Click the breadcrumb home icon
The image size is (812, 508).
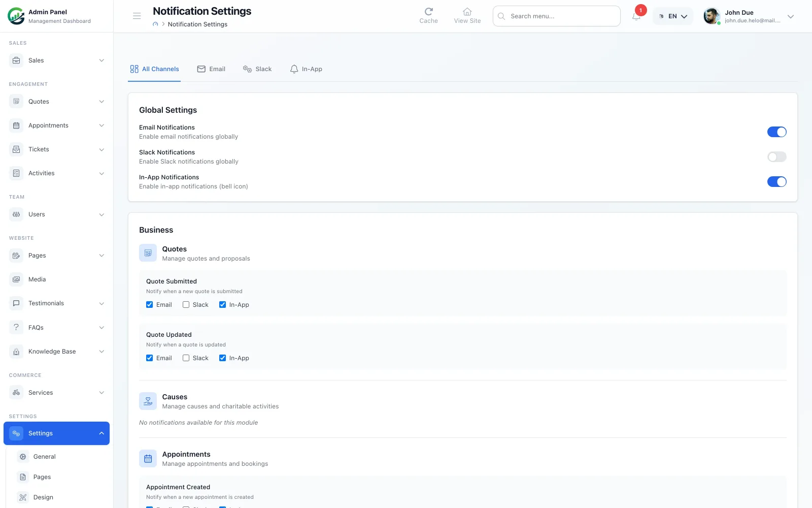156,24
